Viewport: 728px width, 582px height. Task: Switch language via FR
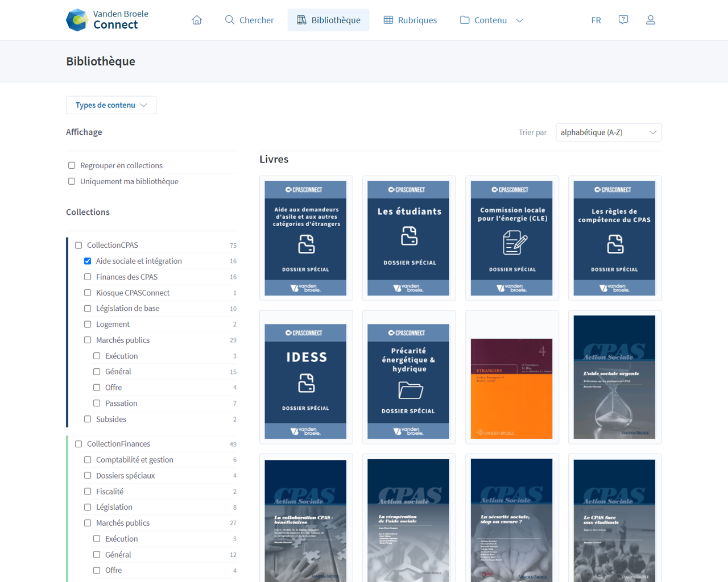(596, 20)
